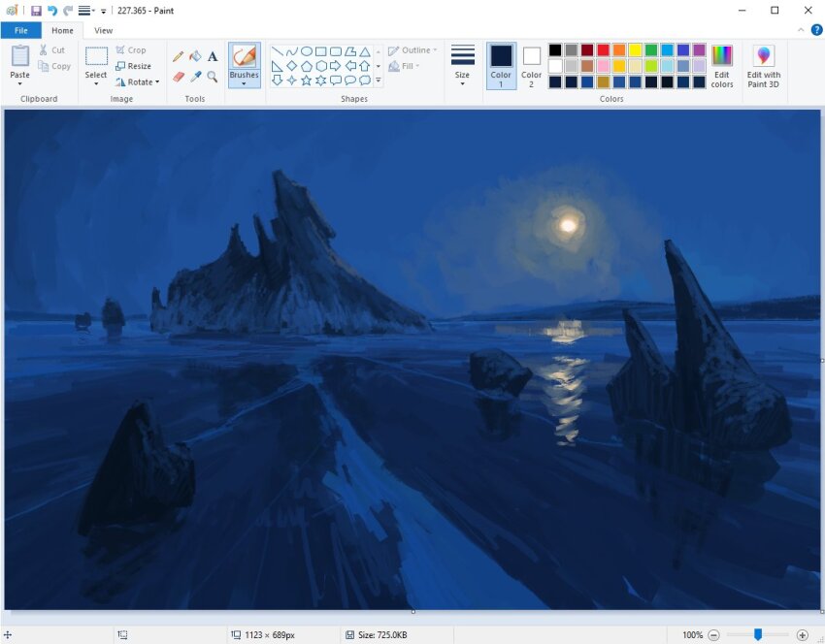825x644 pixels.
Task: Open the Select dropdown arrow
Action: point(96,82)
